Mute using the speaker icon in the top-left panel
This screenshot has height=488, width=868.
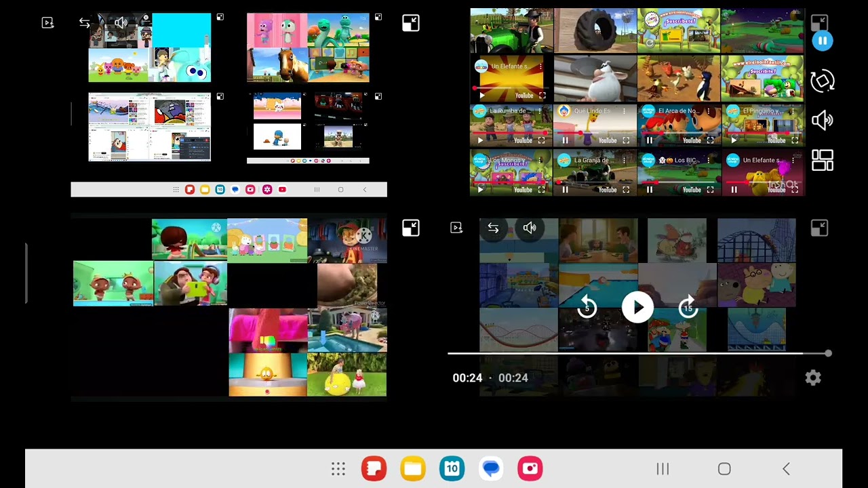pos(121,23)
